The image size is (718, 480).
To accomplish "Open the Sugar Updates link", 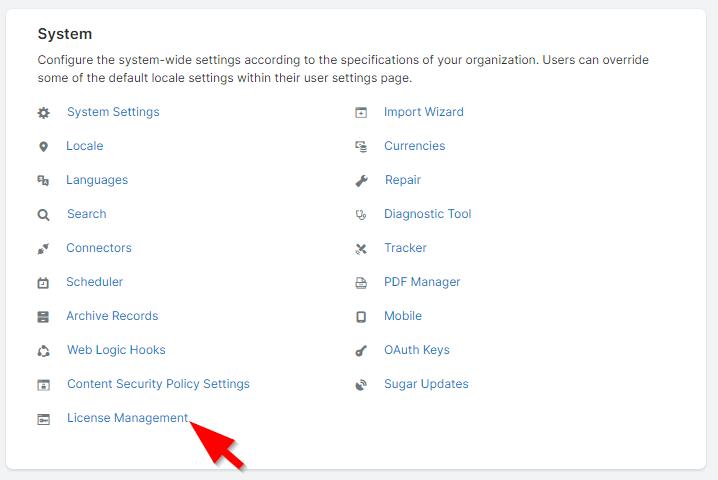I will coord(426,384).
